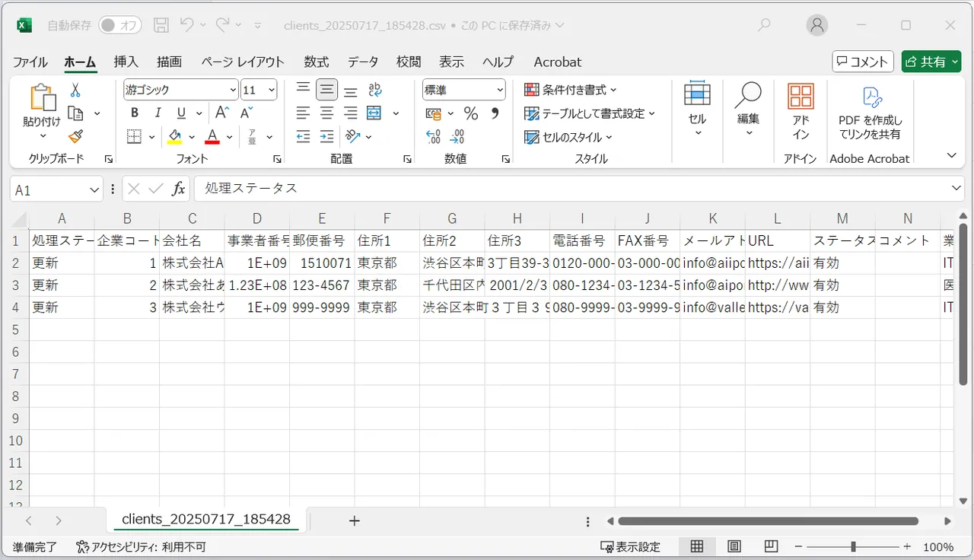Viewport: 974px width, 560px height.
Task: Click the Cut scissors icon
Action: point(75,90)
